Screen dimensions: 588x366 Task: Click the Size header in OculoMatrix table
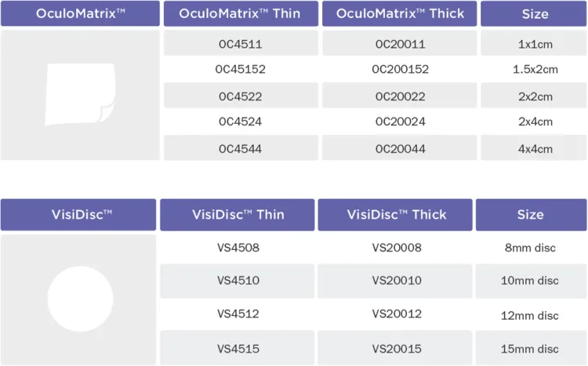(534, 14)
